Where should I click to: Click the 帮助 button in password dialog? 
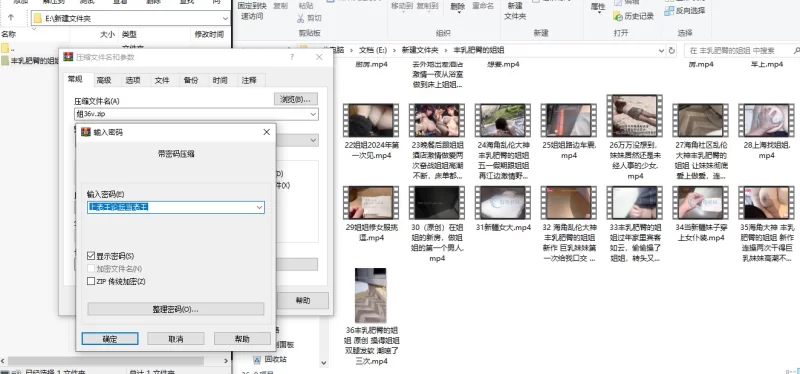pos(242,339)
